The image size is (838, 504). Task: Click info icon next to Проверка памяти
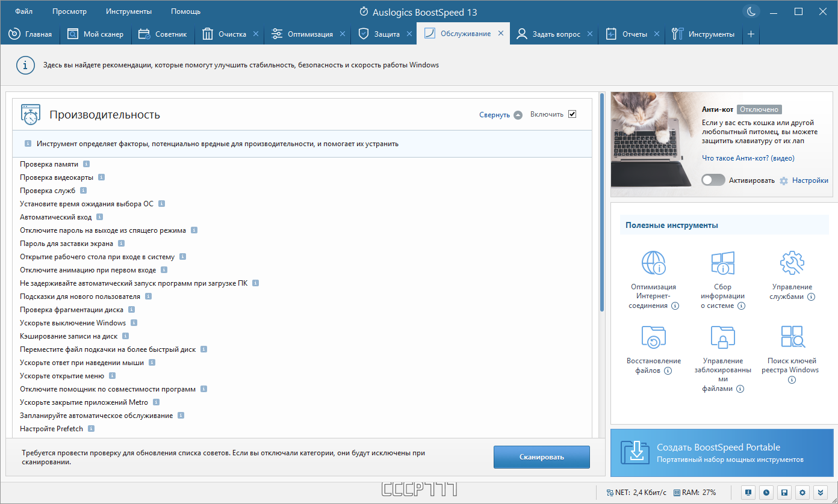click(87, 164)
